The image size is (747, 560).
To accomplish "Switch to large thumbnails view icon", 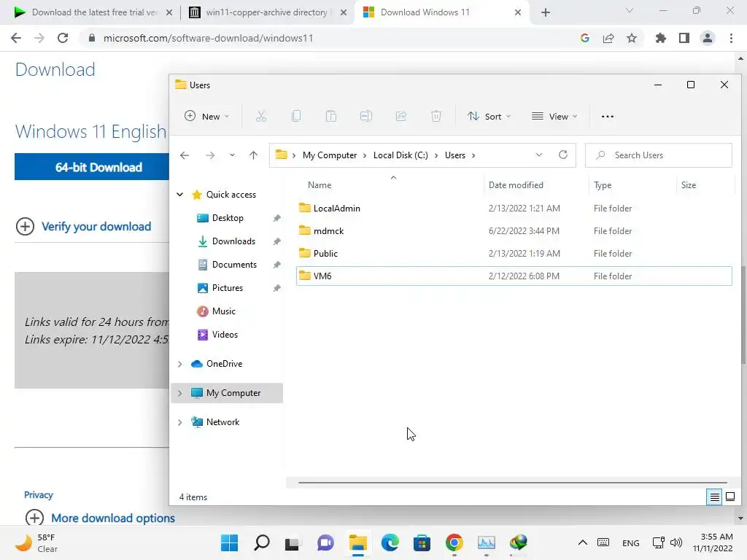I will (729, 497).
